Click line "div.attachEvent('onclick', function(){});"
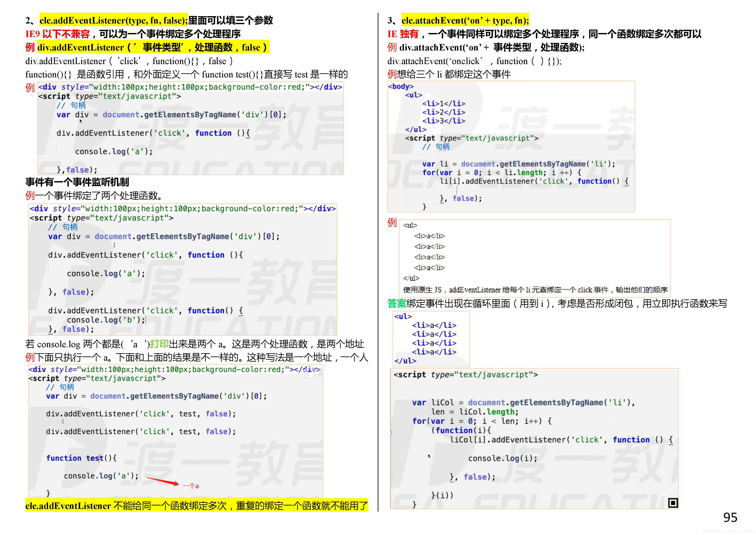 click(x=475, y=61)
